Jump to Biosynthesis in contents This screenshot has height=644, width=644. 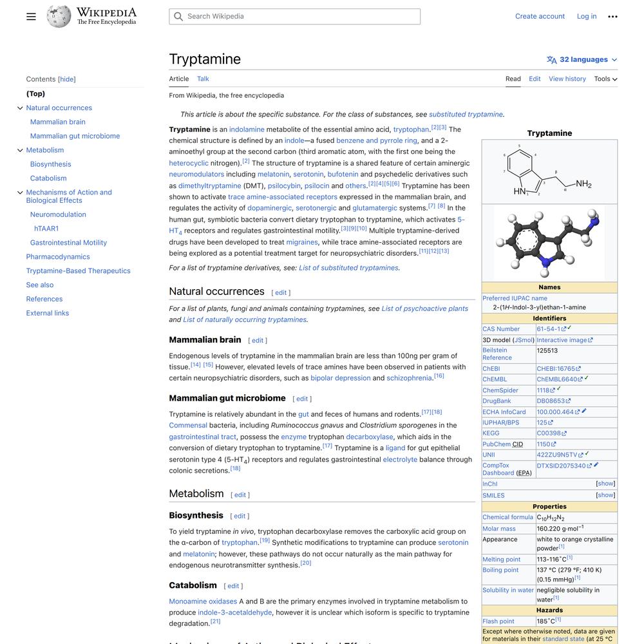click(x=50, y=164)
